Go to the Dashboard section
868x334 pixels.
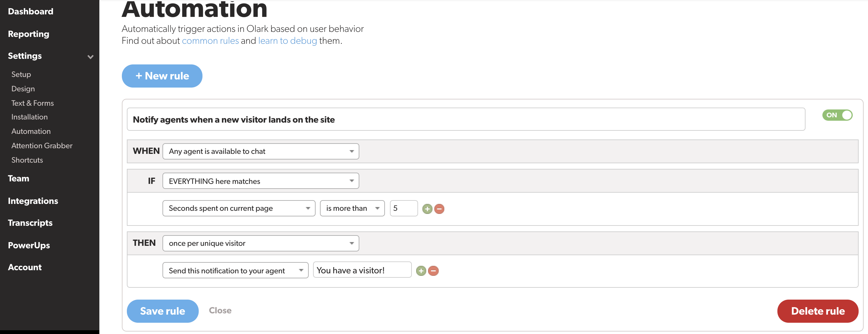tap(30, 11)
